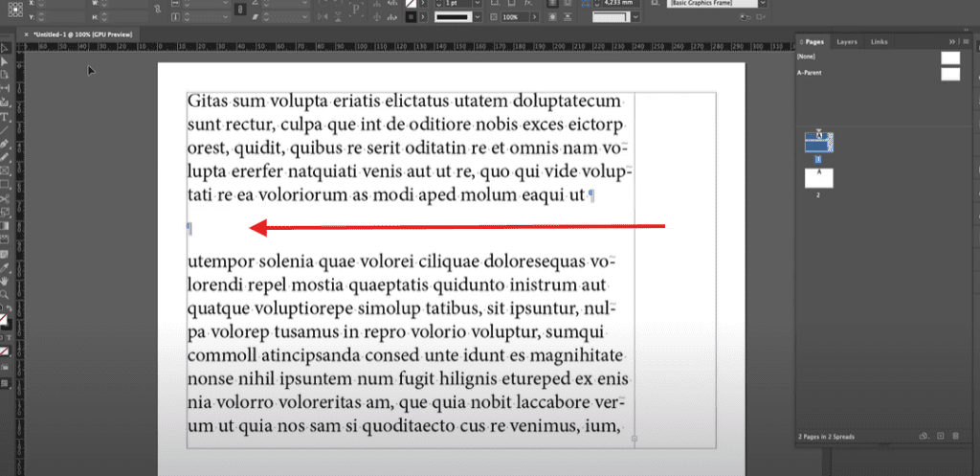Image resolution: width=980 pixels, height=476 pixels.
Task: Switch to the Links tab
Action: 879,42
